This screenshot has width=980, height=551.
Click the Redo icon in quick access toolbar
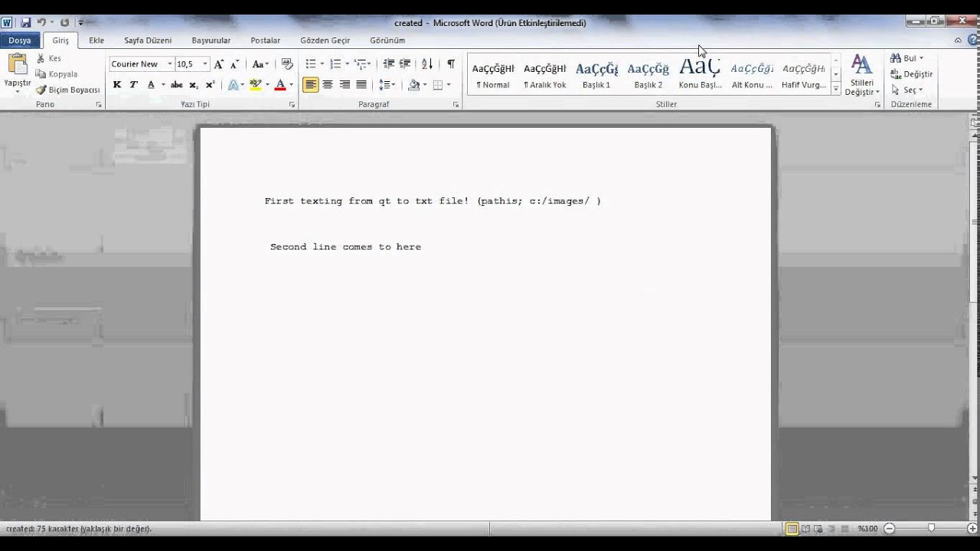tap(64, 23)
